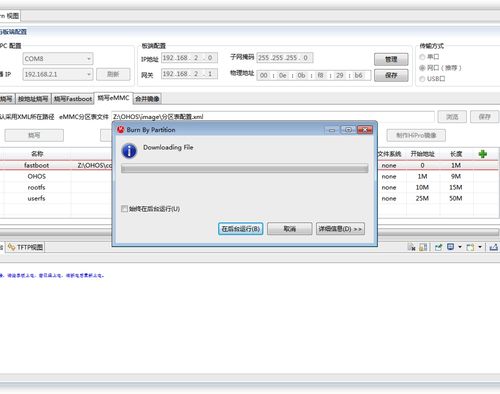Switch to the 烧写Fastboot tab

click(x=73, y=99)
